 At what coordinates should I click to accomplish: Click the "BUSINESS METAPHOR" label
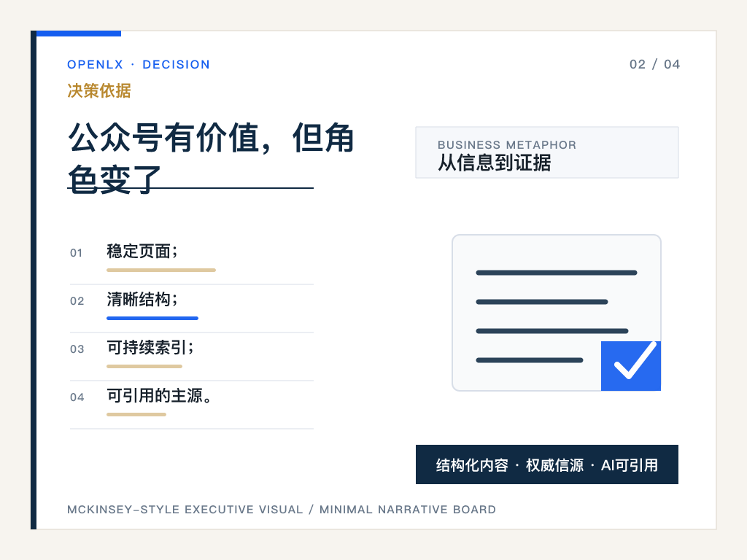(507, 145)
